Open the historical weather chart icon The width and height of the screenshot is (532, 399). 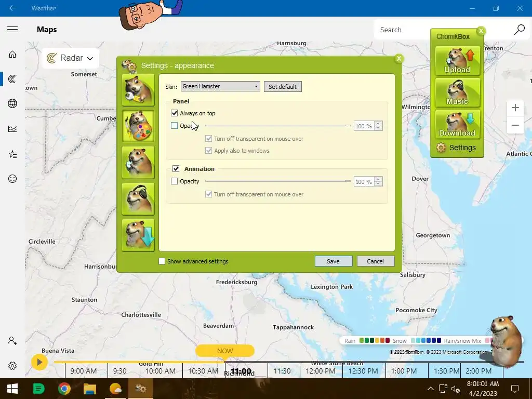(12, 129)
